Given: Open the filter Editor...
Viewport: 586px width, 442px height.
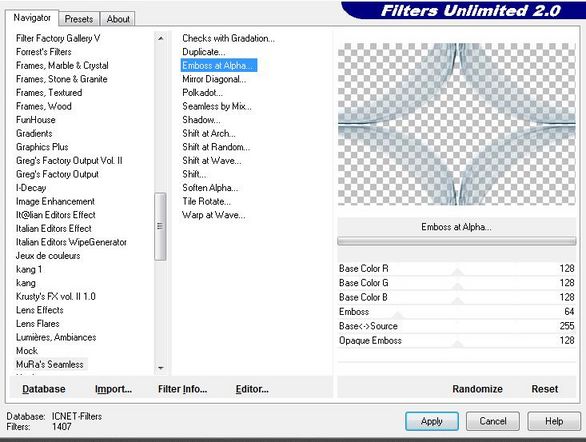Looking at the screenshot, I should click(252, 389).
